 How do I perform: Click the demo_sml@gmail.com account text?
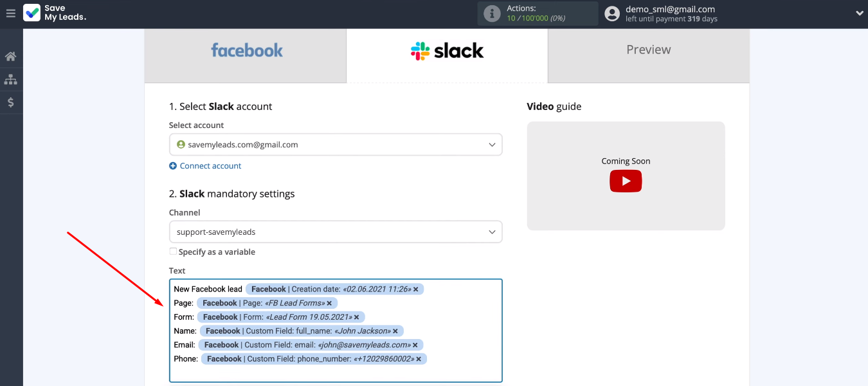(x=670, y=9)
